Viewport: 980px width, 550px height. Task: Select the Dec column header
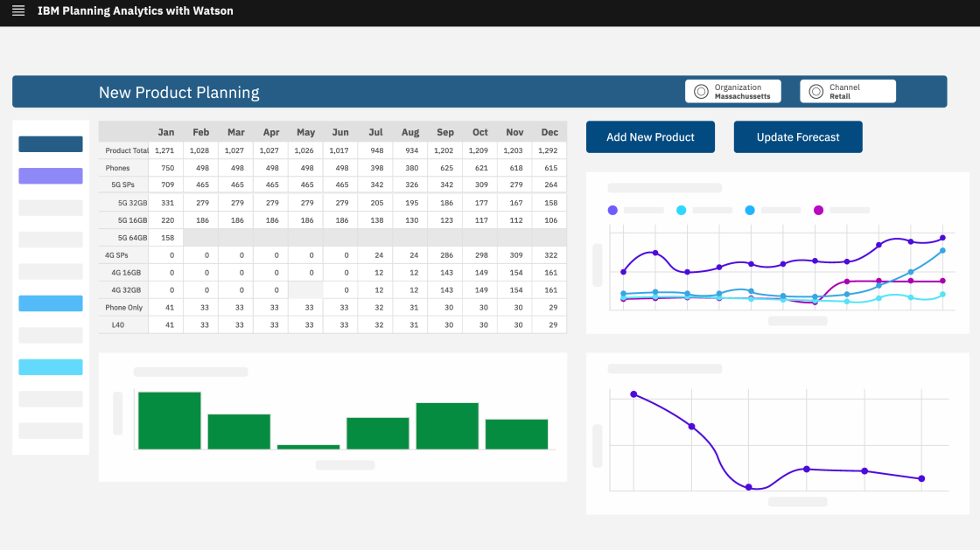549,132
